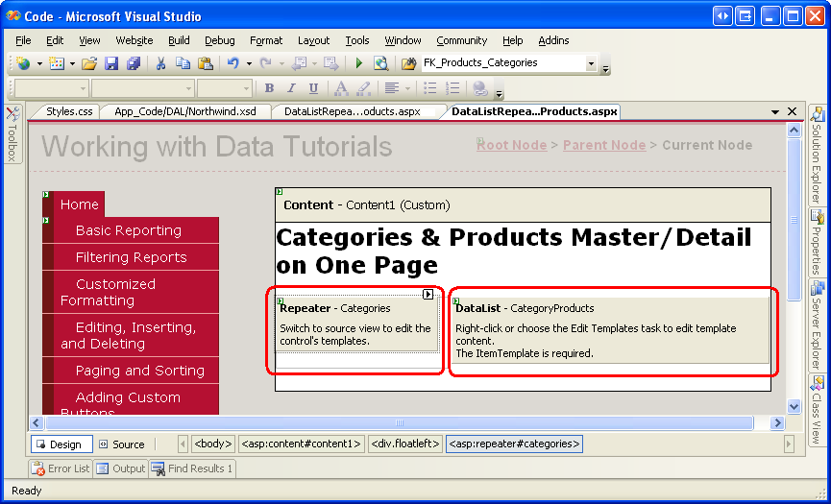Open the Error List tab
Viewport: 831px width, 504px height.
[61, 468]
